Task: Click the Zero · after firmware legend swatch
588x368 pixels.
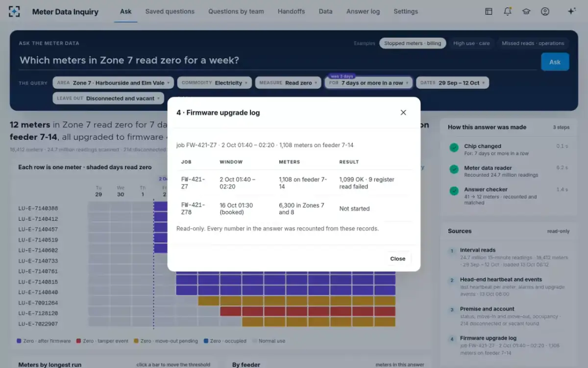Action: (19, 341)
